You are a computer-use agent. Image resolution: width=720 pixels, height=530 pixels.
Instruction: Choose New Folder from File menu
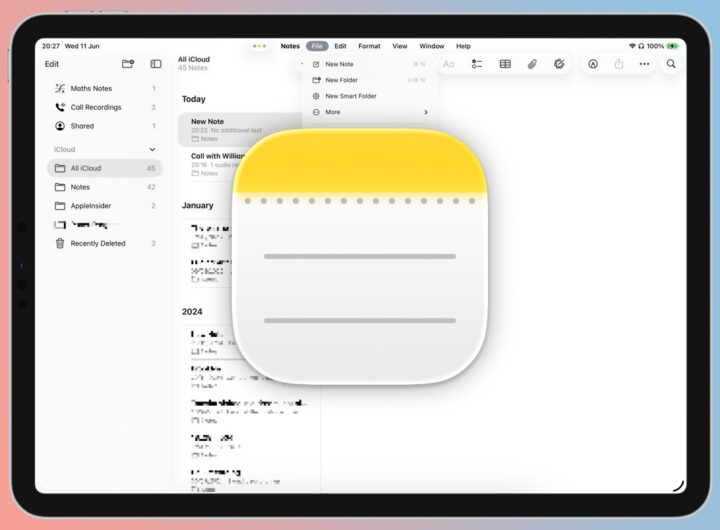click(x=369, y=80)
